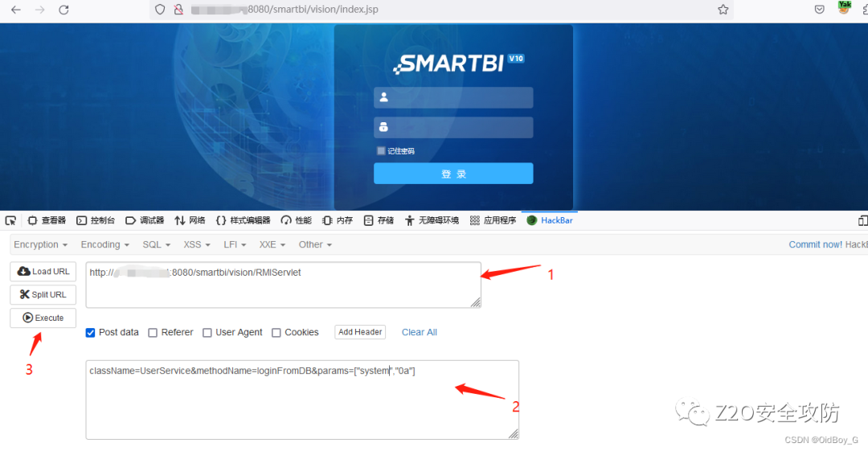Screen dimensions: 868x451
Task: Grab the post data textarea resize handle
Action: [x=514, y=434]
